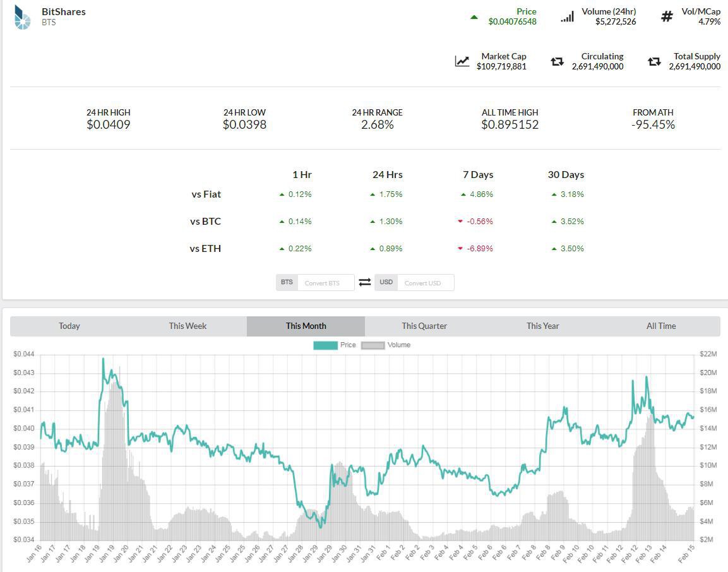Click the Vol/MCap hash icon
The width and height of the screenshot is (728, 572).
667,17
